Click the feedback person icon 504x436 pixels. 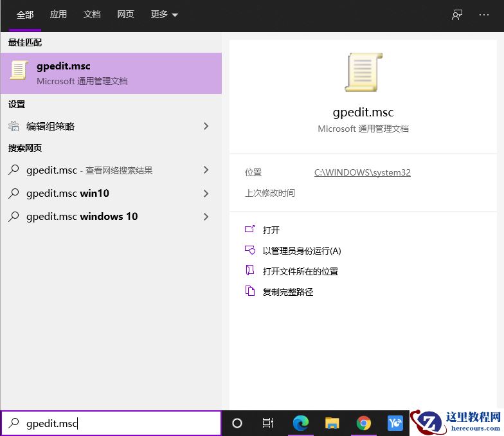click(x=457, y=15)
